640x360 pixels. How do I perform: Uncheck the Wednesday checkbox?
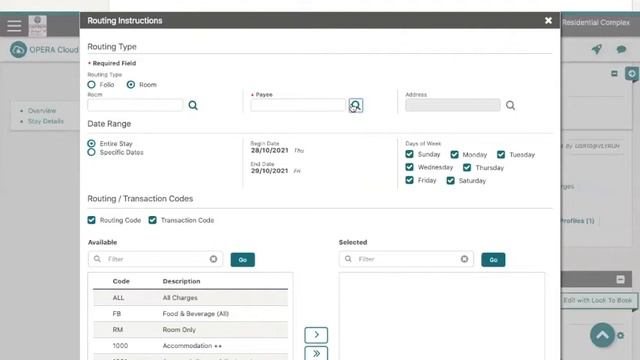click(x=409, y=167)
